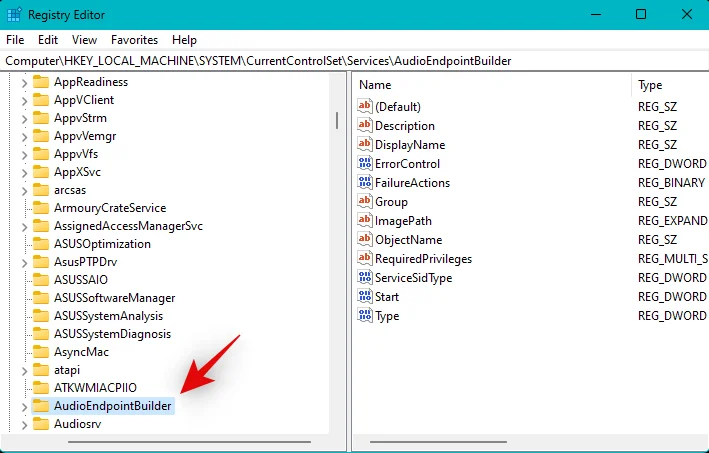Image resolution: width=709 pixels, height=453 pixels.
Task: Click the DWORD icon beside Start value
Action: click(365, 297)
